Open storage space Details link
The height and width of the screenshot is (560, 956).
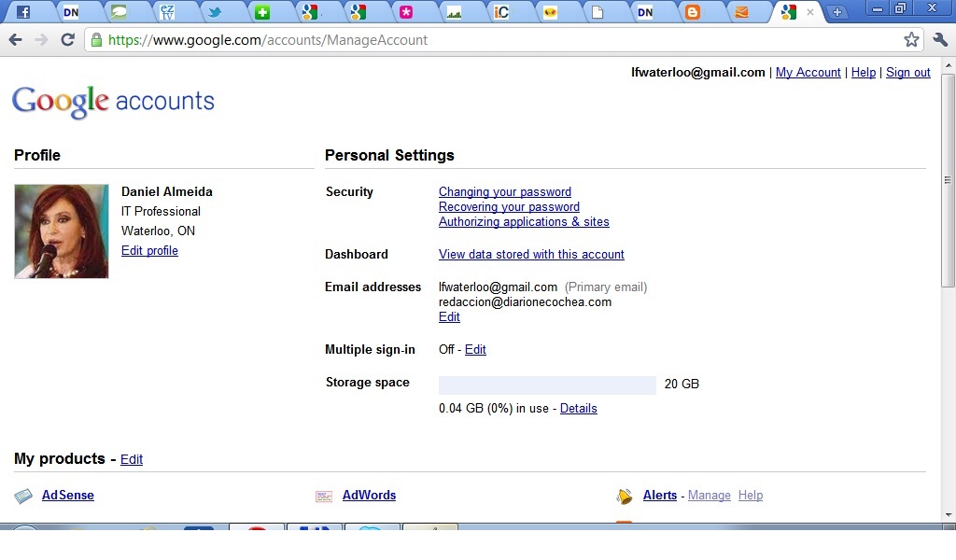click(578, 408)
